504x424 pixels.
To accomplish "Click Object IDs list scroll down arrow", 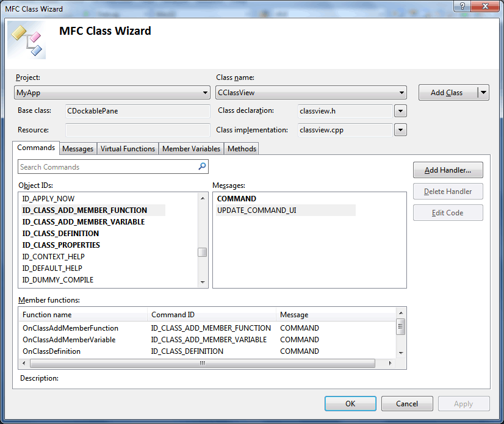I will pos(203,282).
